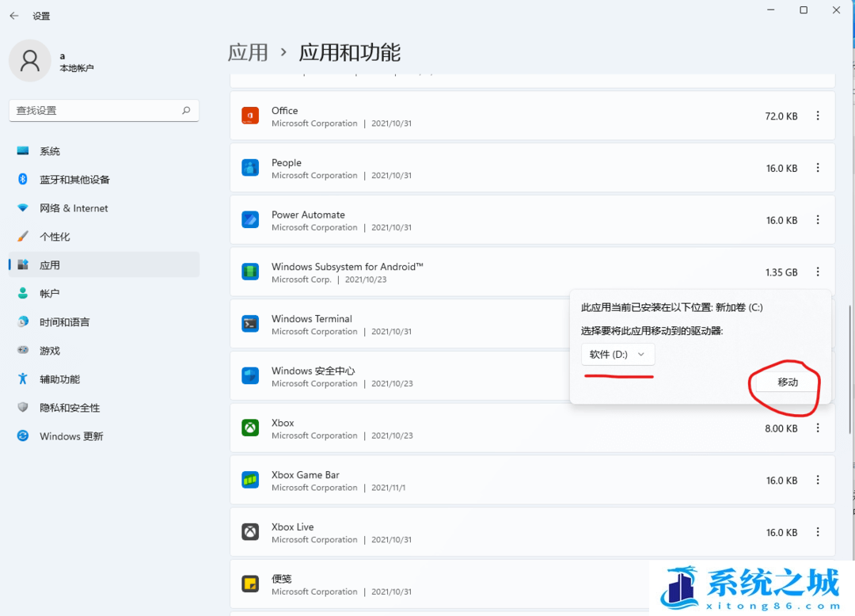This screenshot has height=616, width=855.
Task: Maximize the Settings window
Action: [x=804, y=10]
